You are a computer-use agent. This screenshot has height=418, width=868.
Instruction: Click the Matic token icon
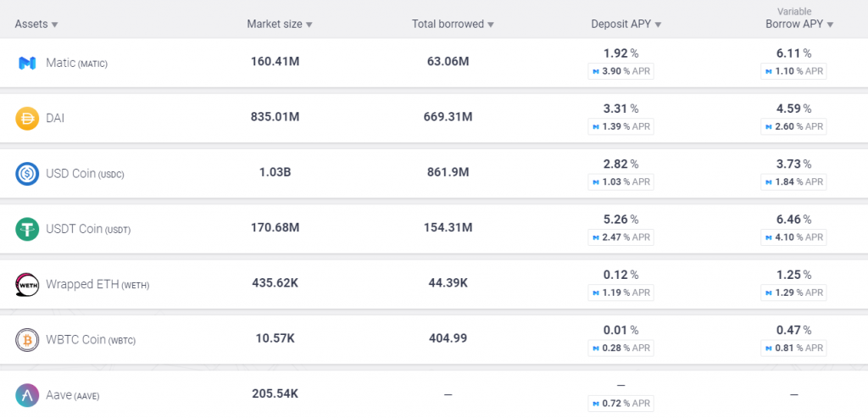pyautogui.click(x=27, y=63)
